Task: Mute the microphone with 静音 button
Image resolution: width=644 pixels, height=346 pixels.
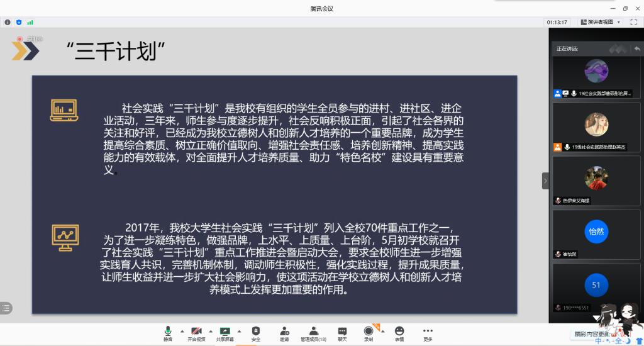Action: pyautogui.click(x=168, y=332)
